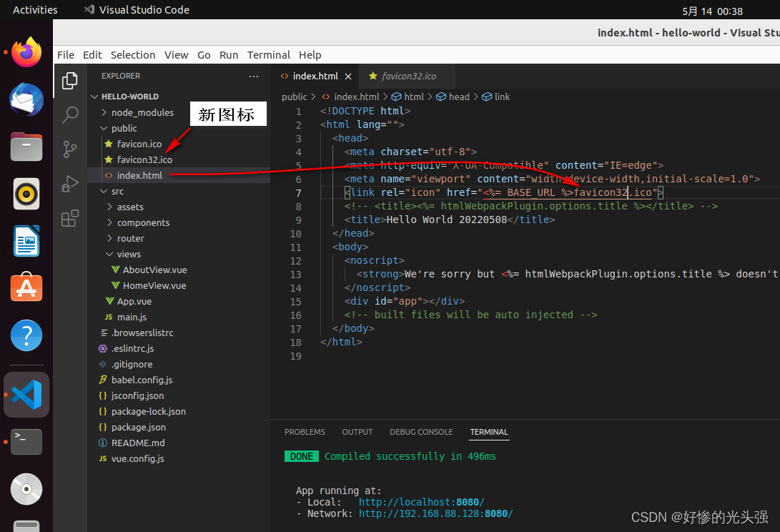Screen dimensions: 780x532
Task: Click the html breadcrumb segment
Action: click(408, 97)
